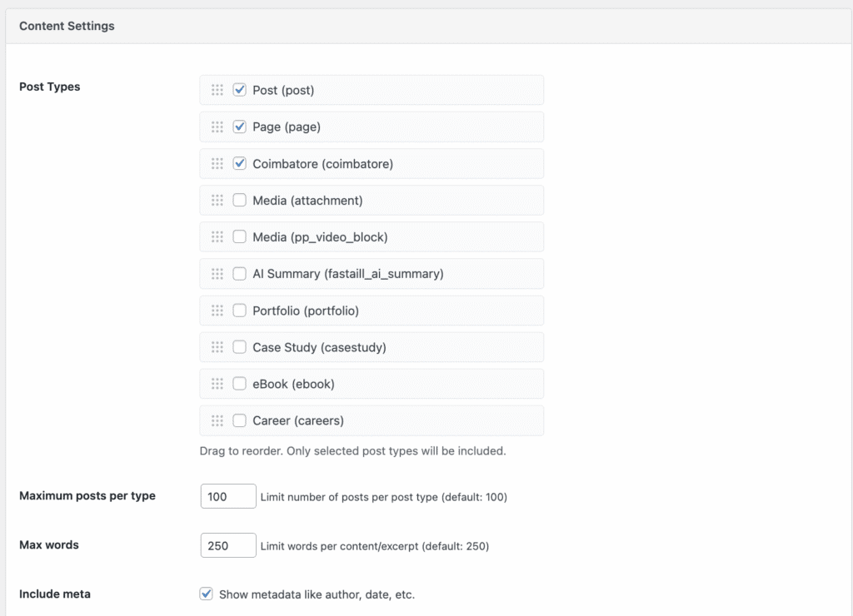Click the drag handle beside eBook
The image size is (853, 616).
217,384
